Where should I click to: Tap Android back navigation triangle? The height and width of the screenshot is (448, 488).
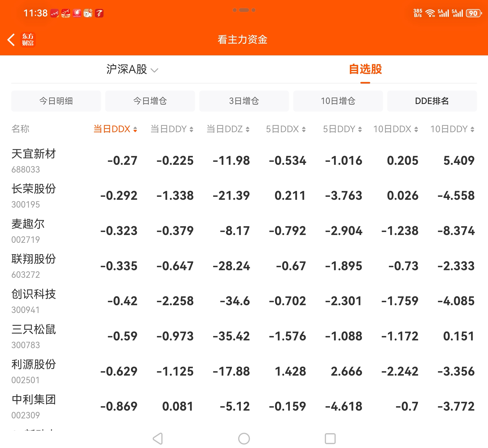click(x=158, y=438)
